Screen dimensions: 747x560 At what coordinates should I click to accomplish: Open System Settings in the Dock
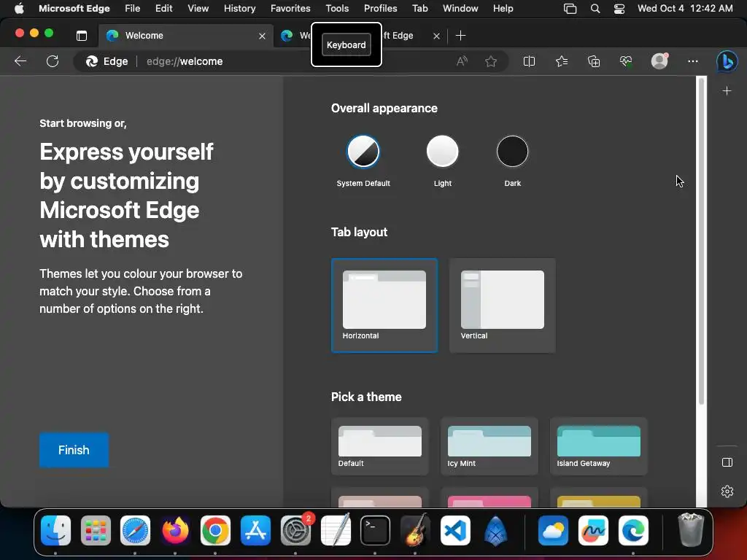click(295, 530)
